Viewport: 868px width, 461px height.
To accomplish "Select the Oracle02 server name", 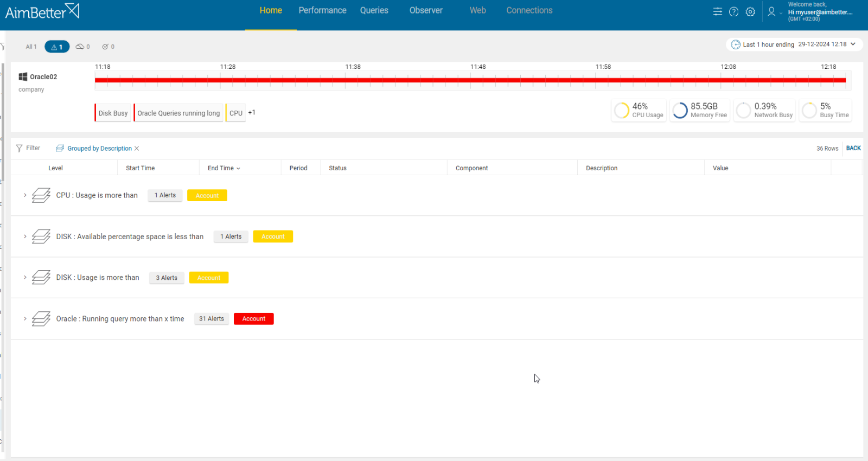I will [43, 77].
